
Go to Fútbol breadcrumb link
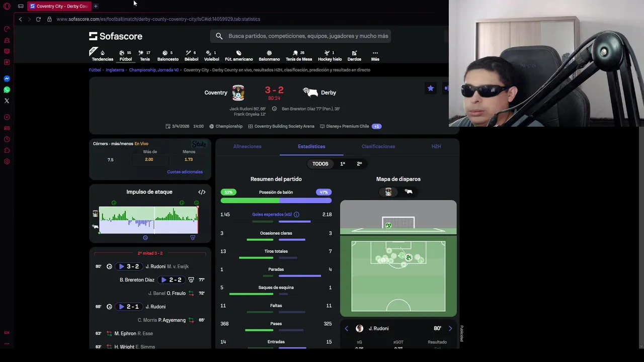point(95,70)
